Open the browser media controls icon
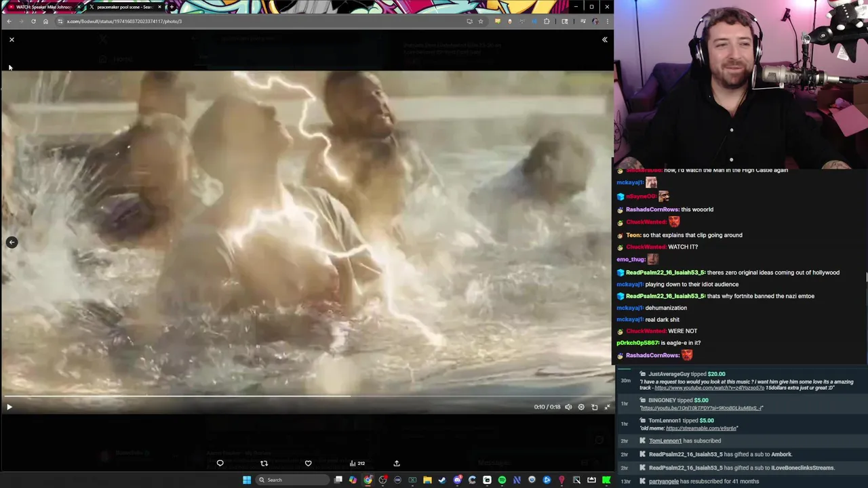The height and width of the screenshot is (488, 868). (x=583, y=21)
